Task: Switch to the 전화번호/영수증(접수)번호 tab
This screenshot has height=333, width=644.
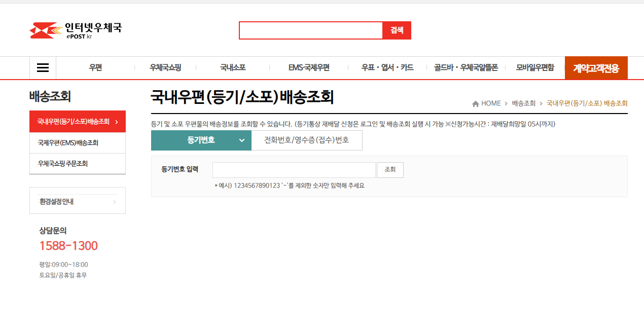Action: 307,140
